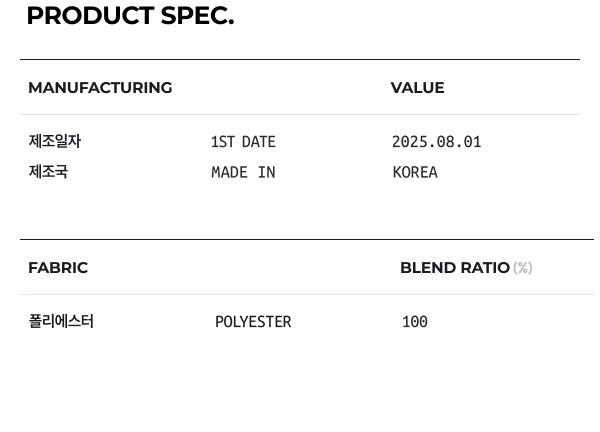The height and width of the screenshot is (432, 600).
Task: Click the word SPEC. in the heading
Action: pyautogui.click(x=197, y=16)
